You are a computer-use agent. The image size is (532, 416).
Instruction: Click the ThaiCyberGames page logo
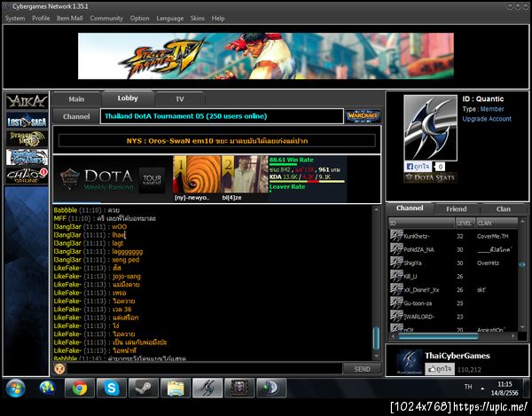point(409,362)
